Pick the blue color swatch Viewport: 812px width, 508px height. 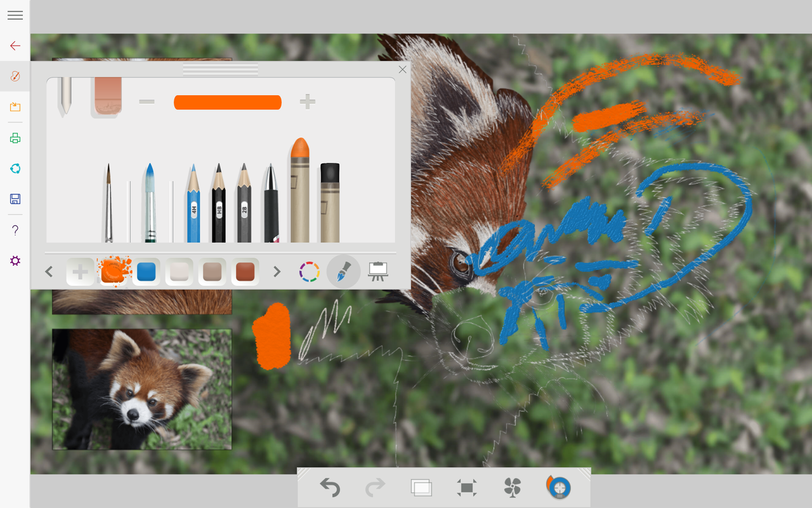tap(147, 272)
